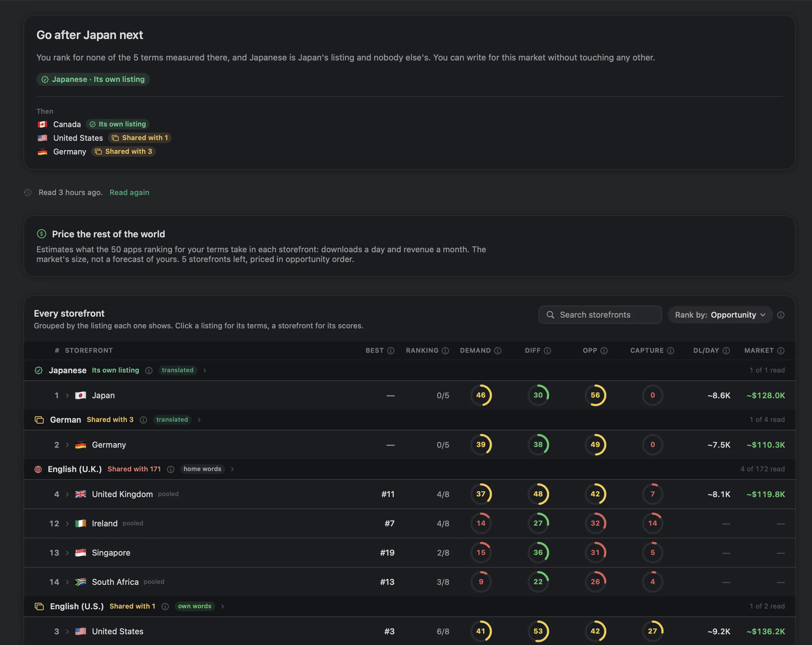Click the info icon after Shared with 171

(x=171, y=469)
